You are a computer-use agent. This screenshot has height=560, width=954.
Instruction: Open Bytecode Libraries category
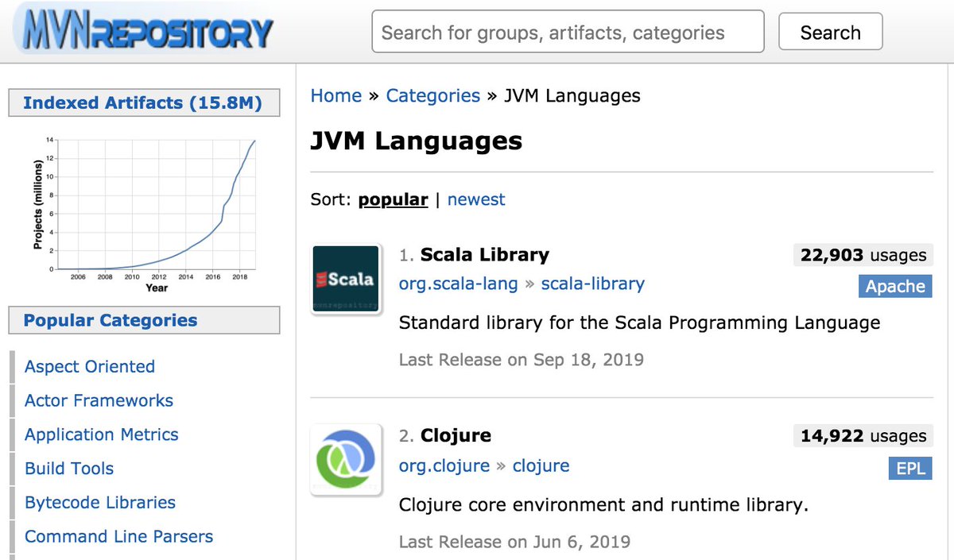(100, 502)
